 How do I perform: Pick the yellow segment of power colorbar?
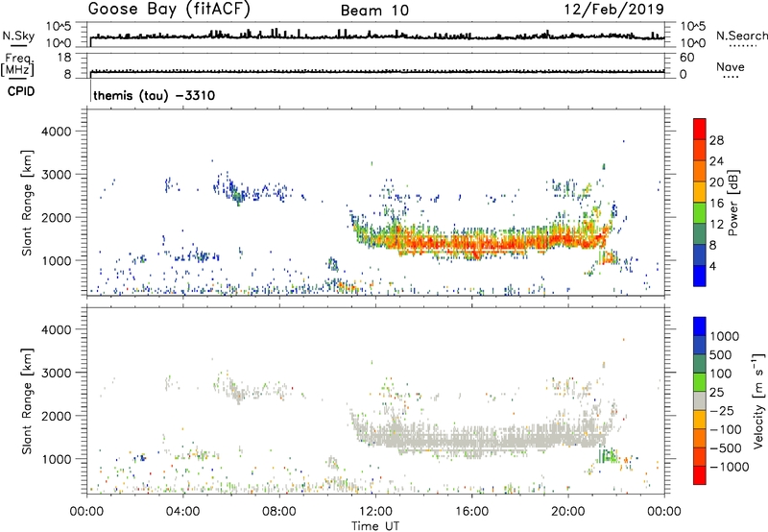700,192
